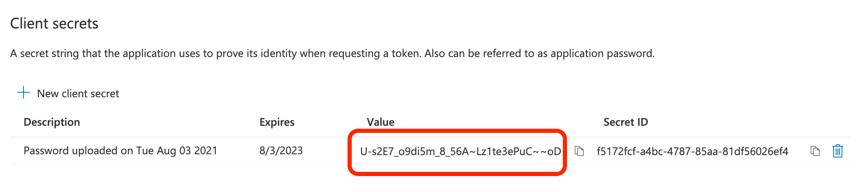Click the Secret ID f5172fcf GUID text
868x192 pixels.
(692, 151)
